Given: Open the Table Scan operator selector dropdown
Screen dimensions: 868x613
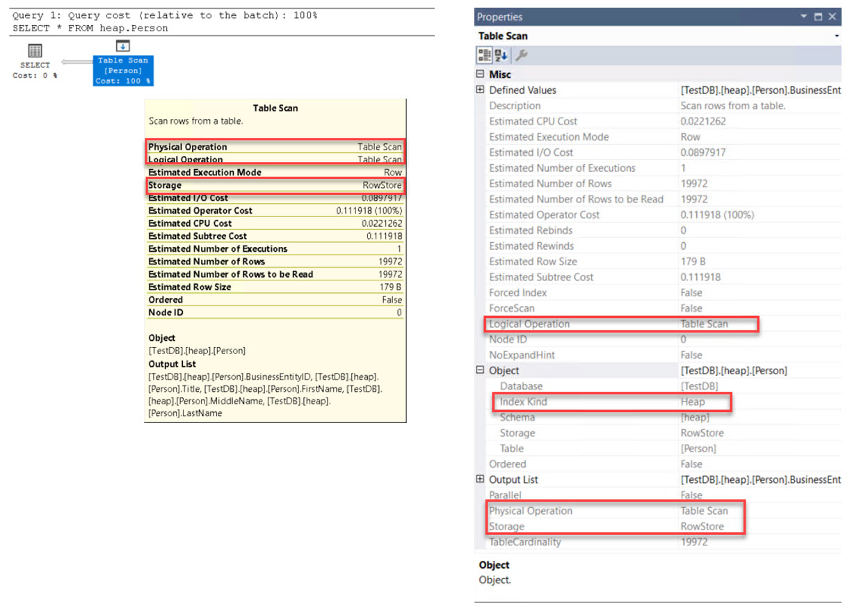Looking at the screenshot, I should (837, 35).
